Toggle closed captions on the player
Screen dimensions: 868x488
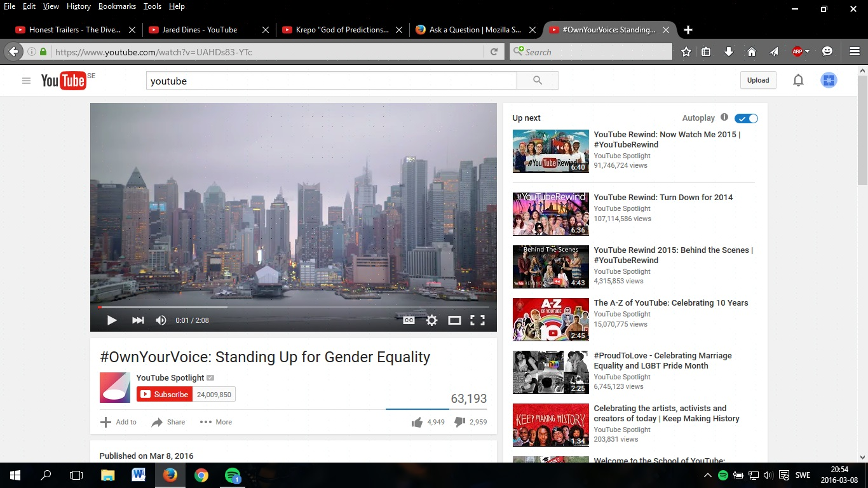[409, 320]
